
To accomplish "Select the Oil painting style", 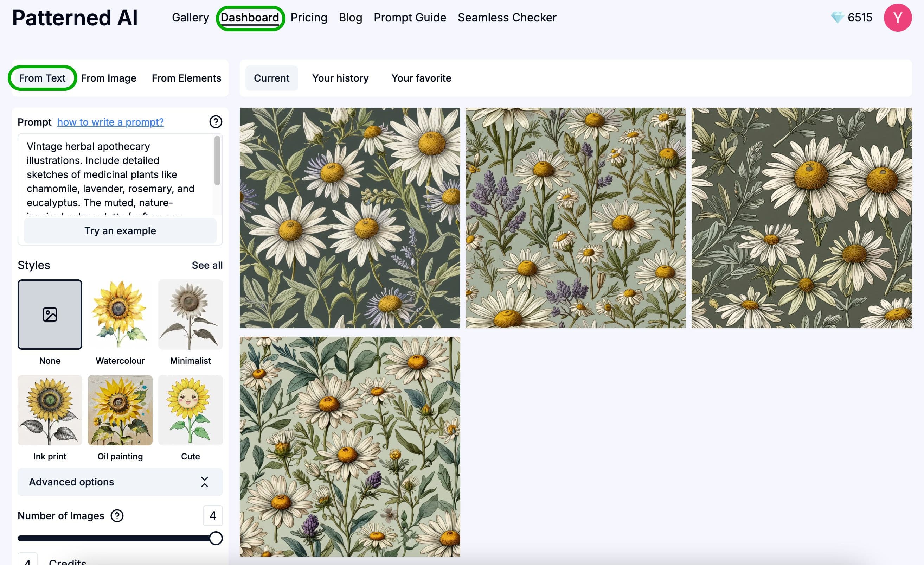I will (120, 411).
